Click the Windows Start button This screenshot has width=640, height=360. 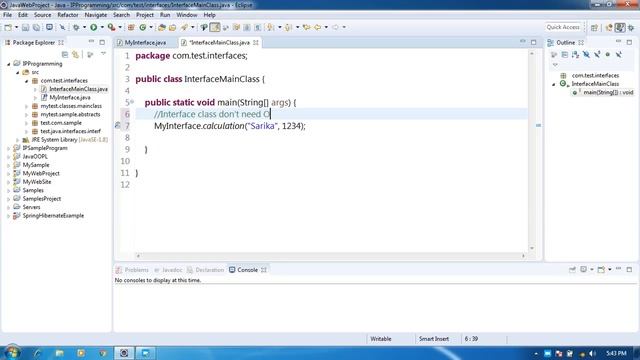[13, 353]
